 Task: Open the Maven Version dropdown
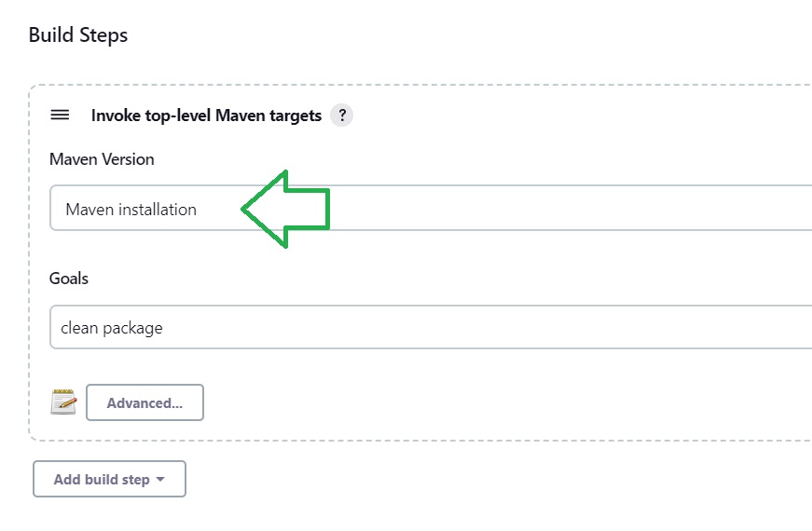coord(431,208)
